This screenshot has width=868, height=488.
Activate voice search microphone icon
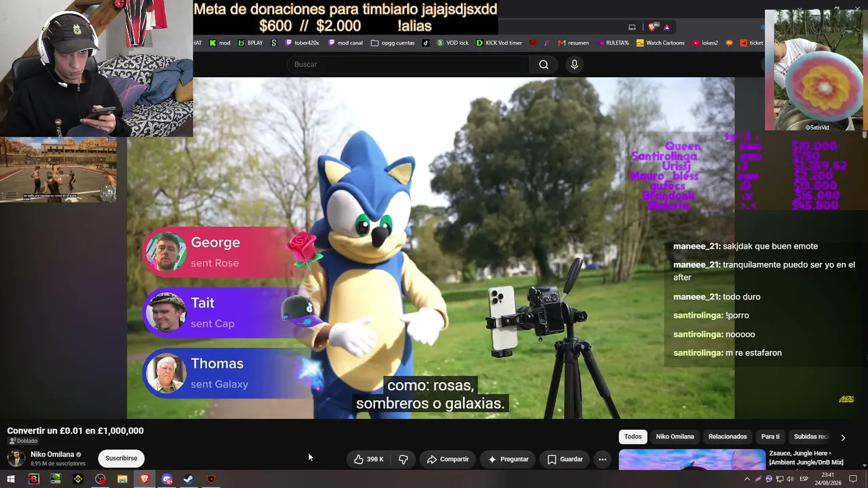pyautogui.click(x=574, y=64)
